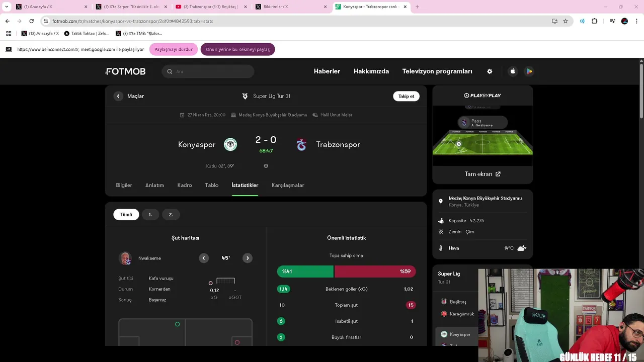Open (12) Anasayfa / X bookmark
The height and width of the screenshot is (362, 644).
coord(40,34)
